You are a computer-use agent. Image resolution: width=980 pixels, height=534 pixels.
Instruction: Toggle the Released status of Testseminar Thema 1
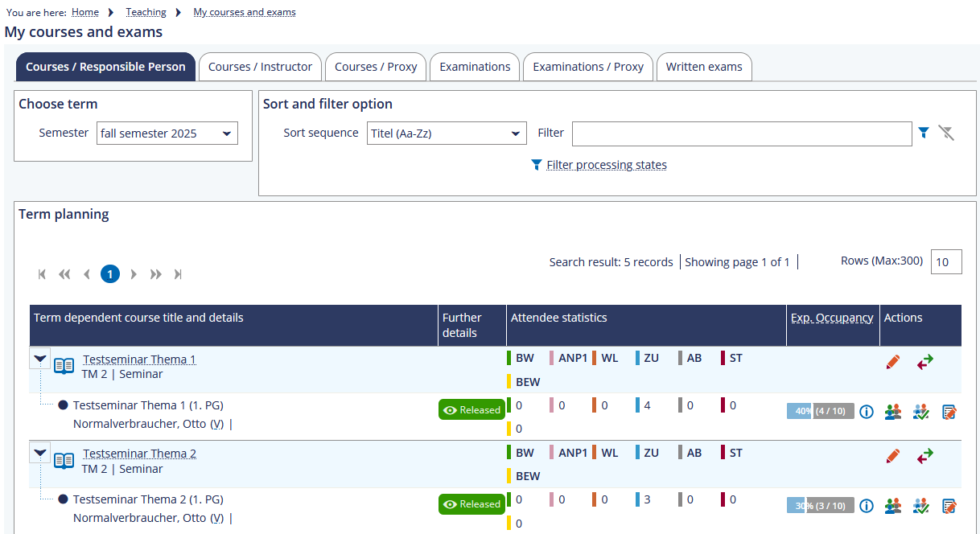click(x=471, y=410)
